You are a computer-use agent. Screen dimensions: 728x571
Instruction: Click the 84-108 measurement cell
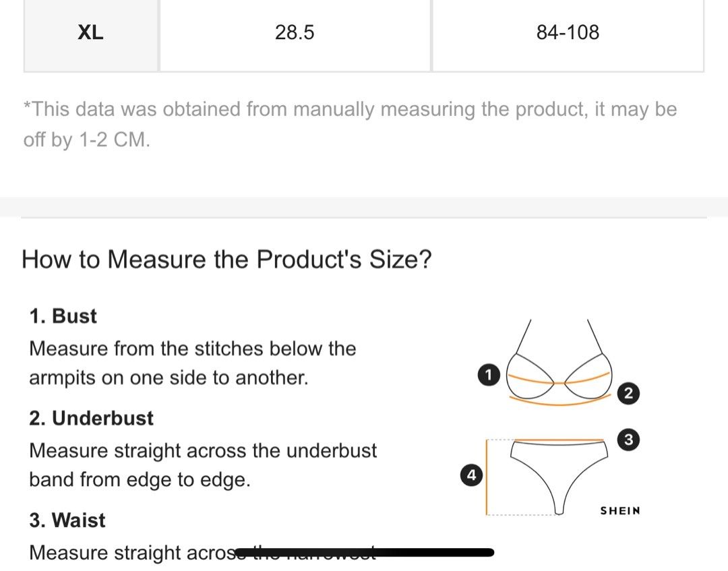tap(568, 32)
